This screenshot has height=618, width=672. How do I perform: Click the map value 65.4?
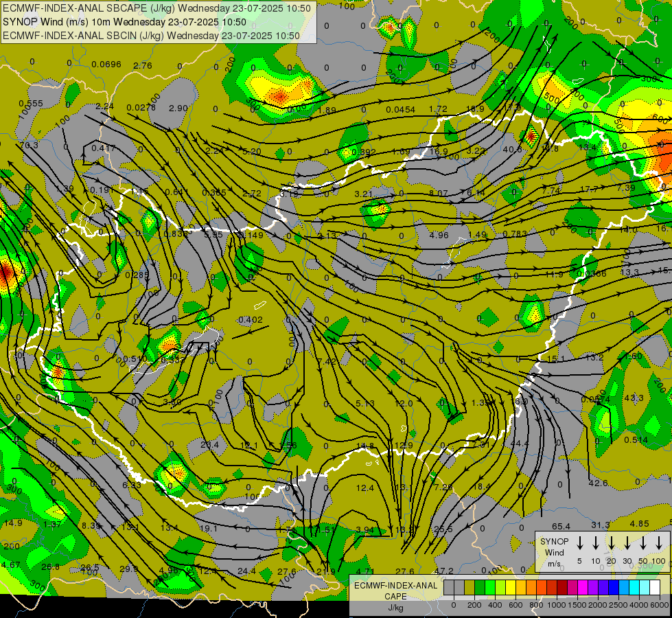(561, 526)
